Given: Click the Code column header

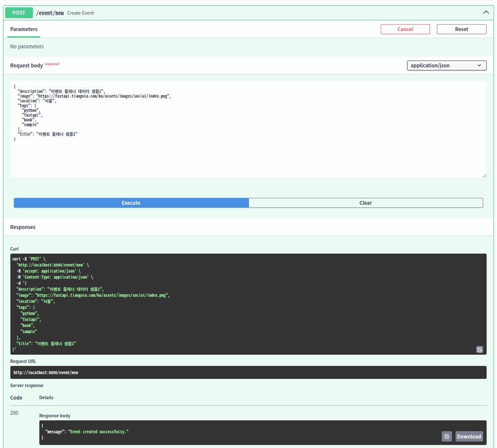Looking at the screenshot, I should click(x=16, y=397).
